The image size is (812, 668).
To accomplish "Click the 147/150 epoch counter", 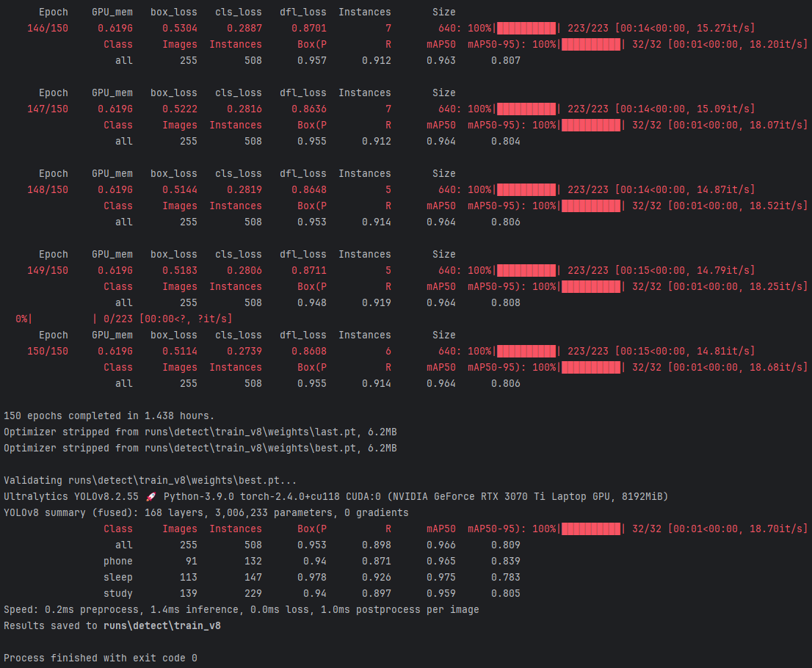I will coord(48,109).
